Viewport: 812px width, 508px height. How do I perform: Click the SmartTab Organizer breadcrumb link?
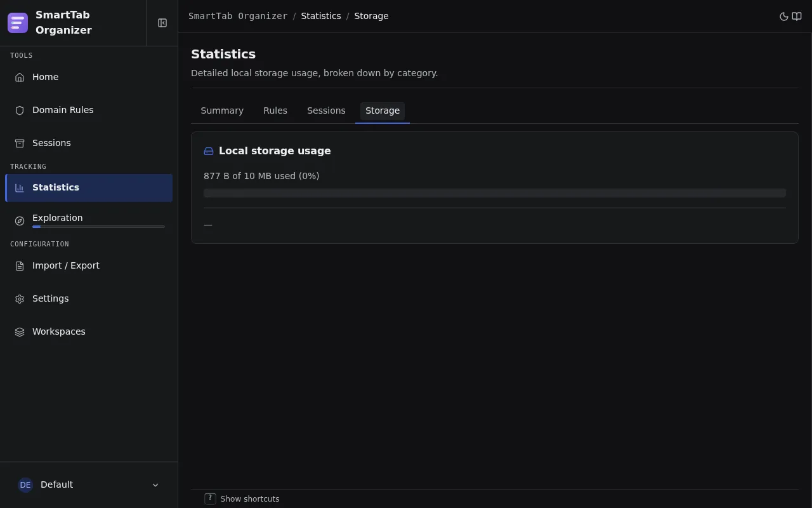point(238,17)
